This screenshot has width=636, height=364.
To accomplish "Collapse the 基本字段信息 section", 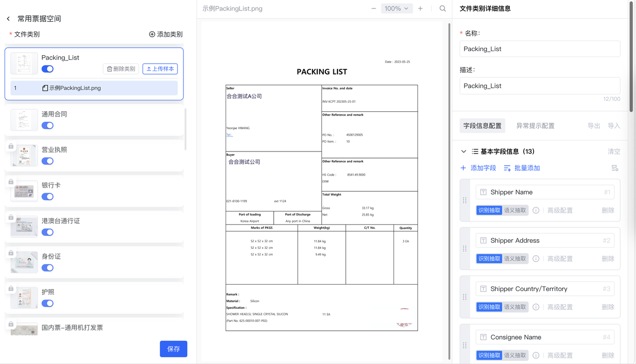I will (x=464, y=151).
